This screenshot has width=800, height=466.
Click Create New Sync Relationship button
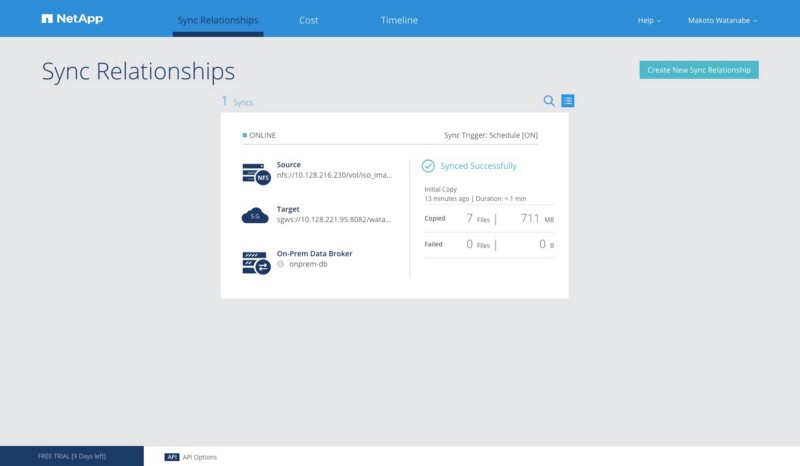pos(699,70)
